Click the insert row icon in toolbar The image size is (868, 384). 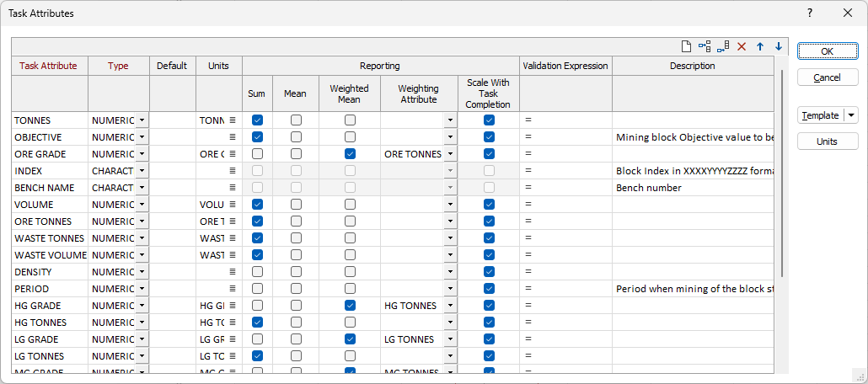pos(705,46)
